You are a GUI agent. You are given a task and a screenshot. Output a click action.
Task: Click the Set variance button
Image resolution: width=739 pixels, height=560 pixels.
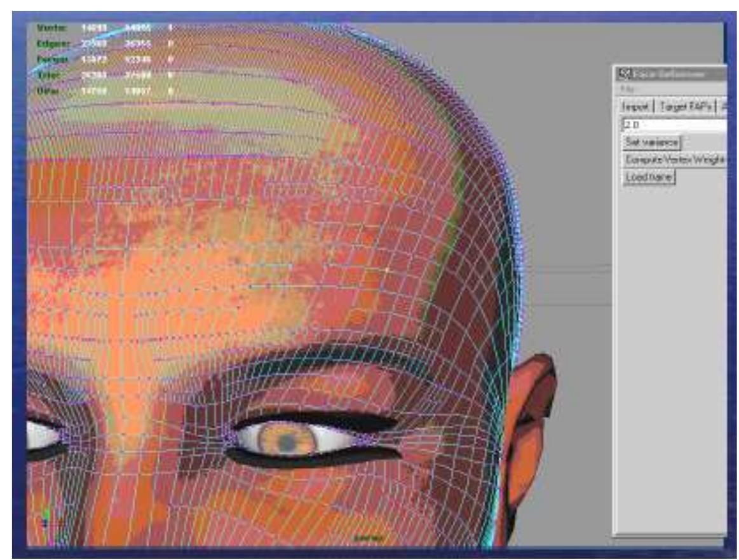651,142
